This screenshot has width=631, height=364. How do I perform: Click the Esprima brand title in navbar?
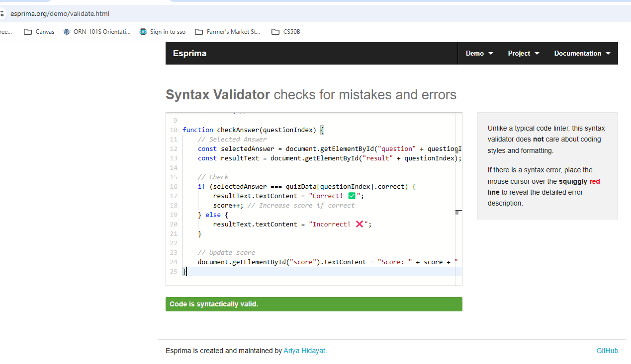point(189,53)
